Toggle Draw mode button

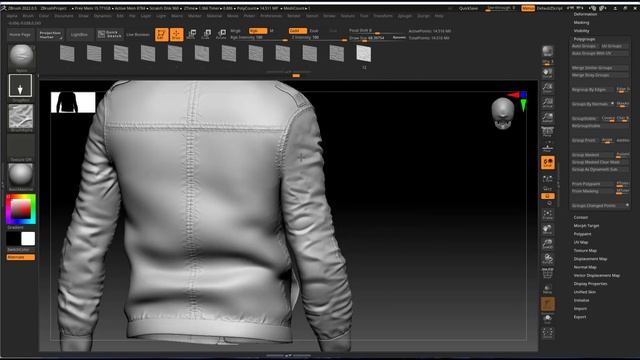[x=176, y=34]
